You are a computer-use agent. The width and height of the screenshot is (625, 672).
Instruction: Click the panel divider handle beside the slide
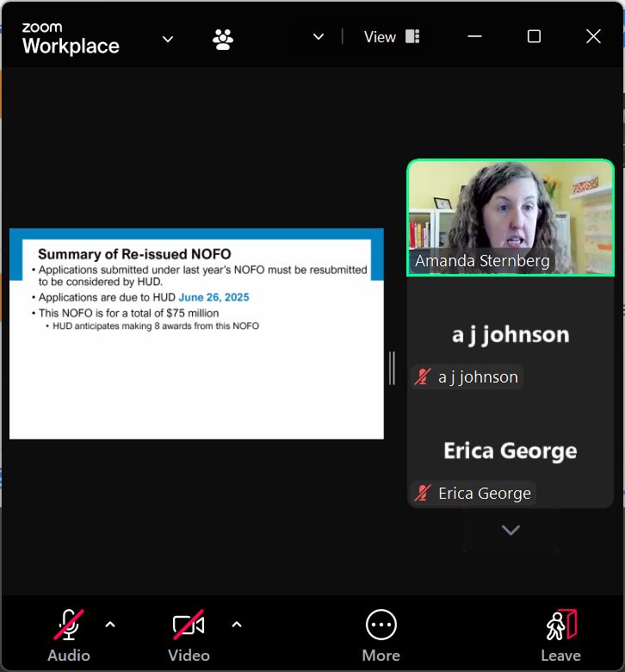point(392,368)
